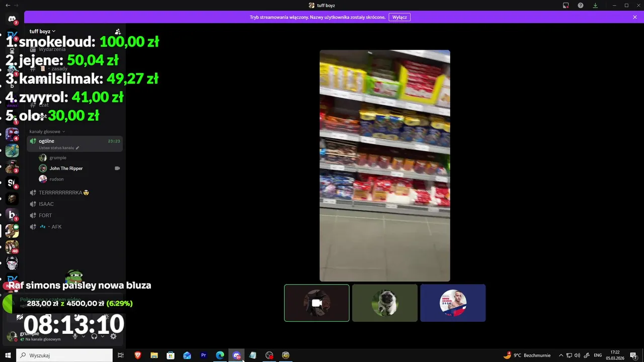Expand the tuff boyz server menu
Viewport: 644px width, 362px height.
click(x=42, y=31)
